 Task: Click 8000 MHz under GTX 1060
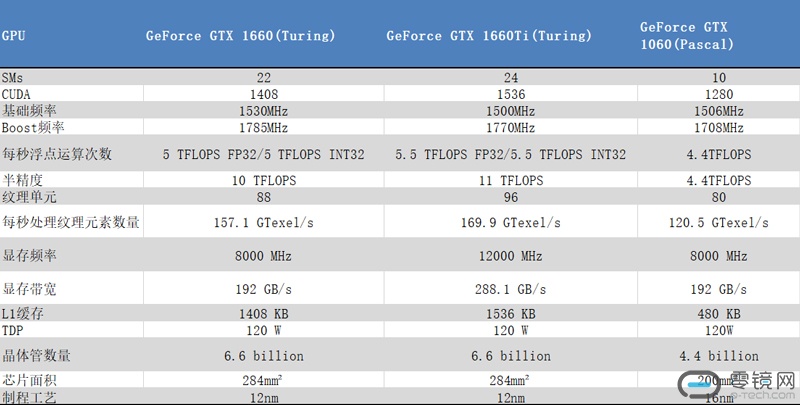(x=719, y=256)
